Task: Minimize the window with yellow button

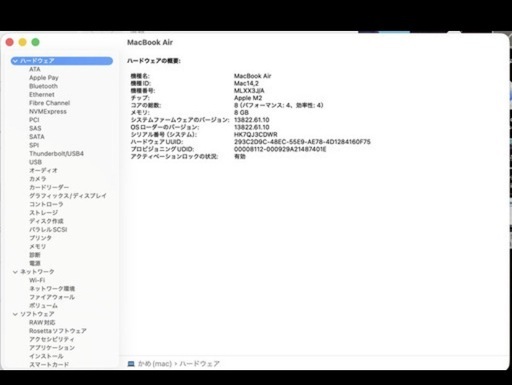Action: coord(22,42)
